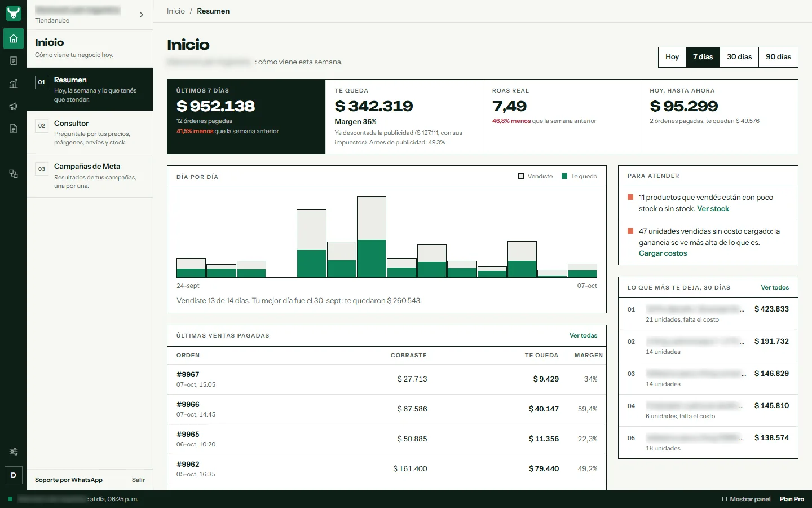Screen dimensions: 812x508
Task: Toggle the Vendiste legend series
Action: (x=535, y=176)
